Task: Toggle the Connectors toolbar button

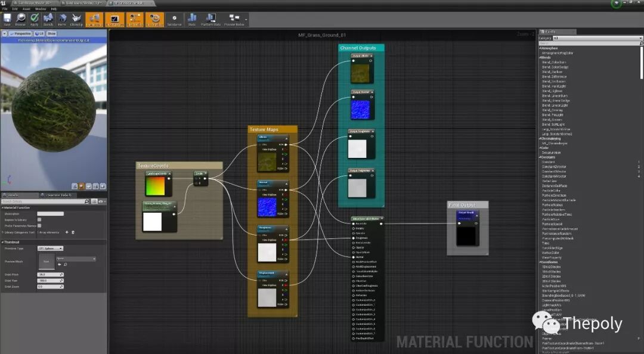Action: [x=94, y=19]
